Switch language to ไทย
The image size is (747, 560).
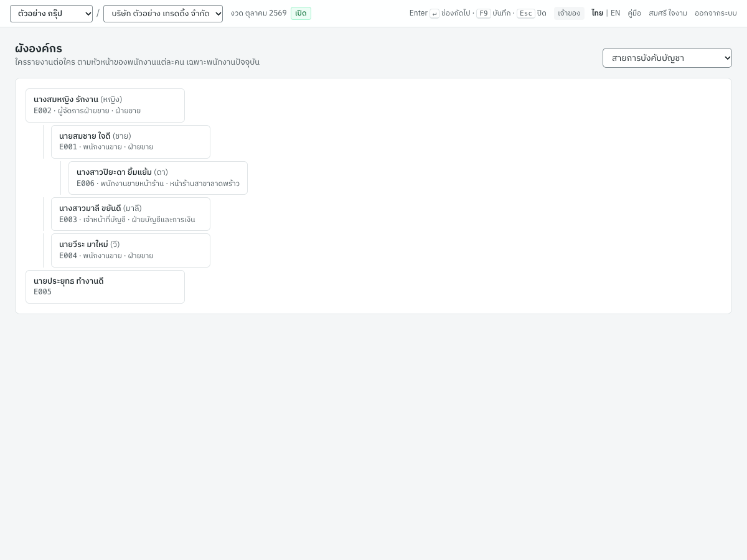point(597,13)
